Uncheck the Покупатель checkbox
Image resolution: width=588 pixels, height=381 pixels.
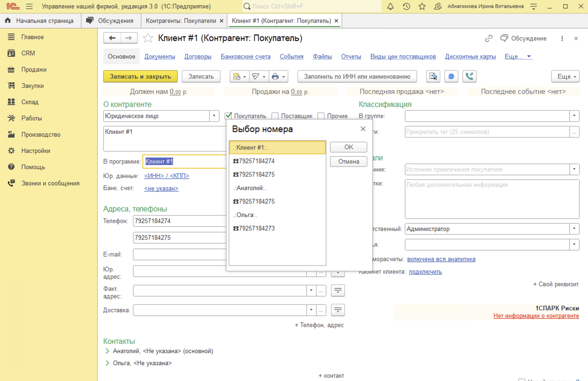click(x=228, y=116)
